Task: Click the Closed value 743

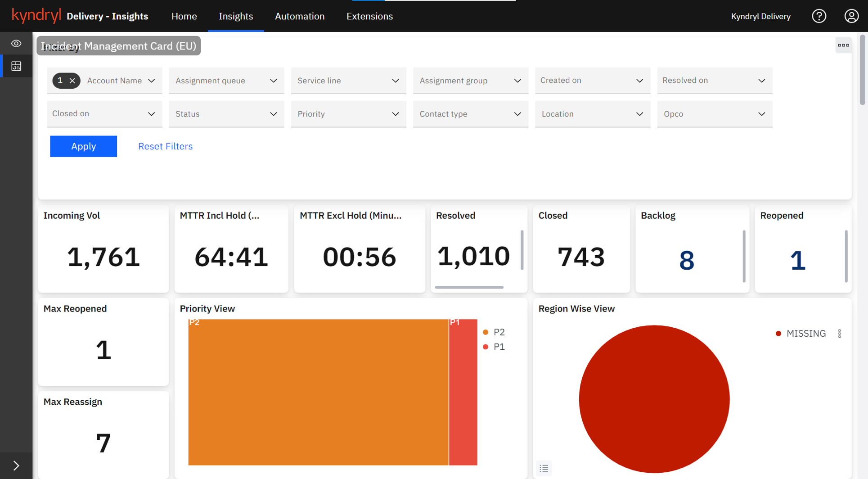Action: click(581, 257)
